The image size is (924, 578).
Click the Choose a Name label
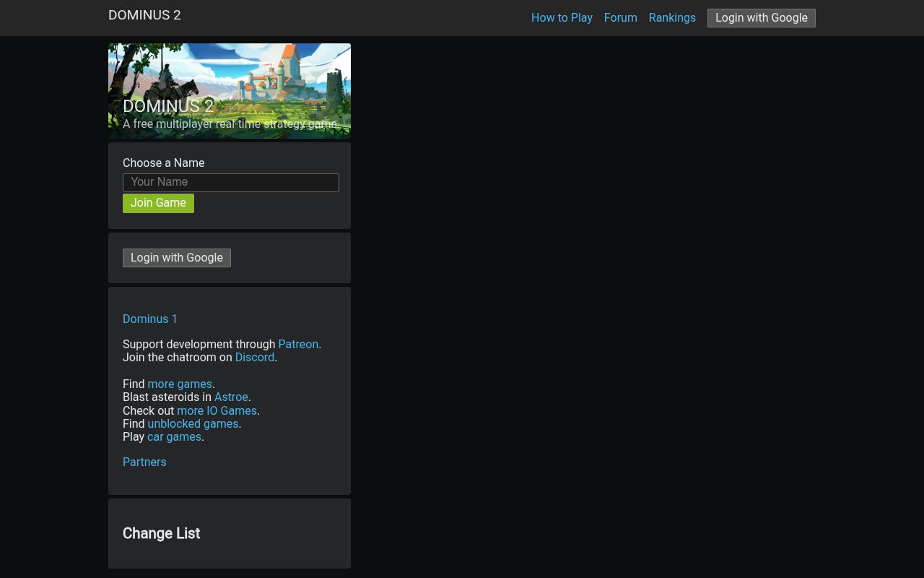tap(164, 163)
